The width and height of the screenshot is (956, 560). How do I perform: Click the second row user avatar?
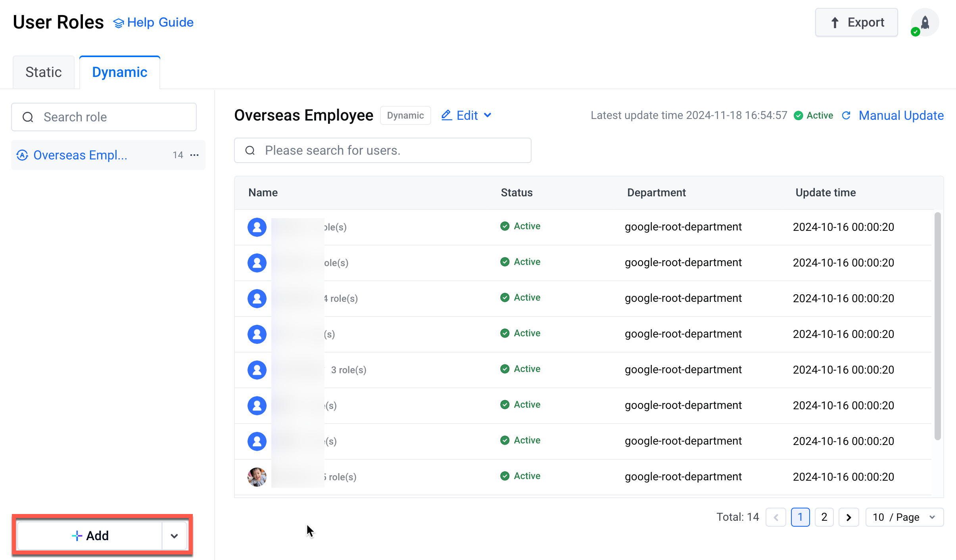[x=257, y=263]
